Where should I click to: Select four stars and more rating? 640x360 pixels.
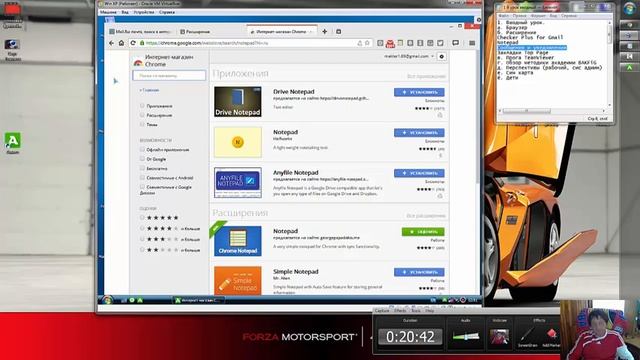pos(142,228)
